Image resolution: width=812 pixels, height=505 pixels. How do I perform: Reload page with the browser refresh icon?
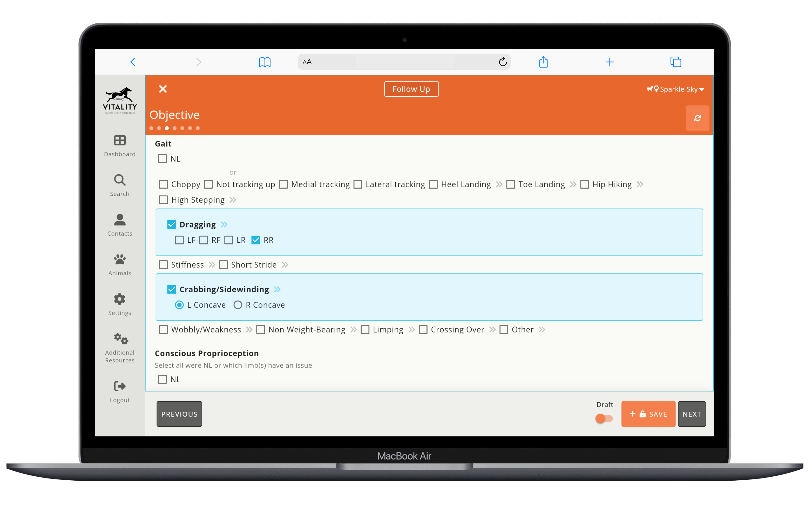point(503,62)
